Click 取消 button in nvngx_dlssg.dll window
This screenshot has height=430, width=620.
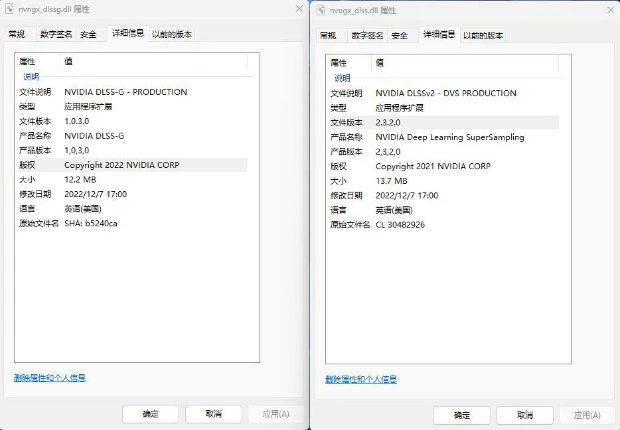pyautogui.click(x=214, y=414)
